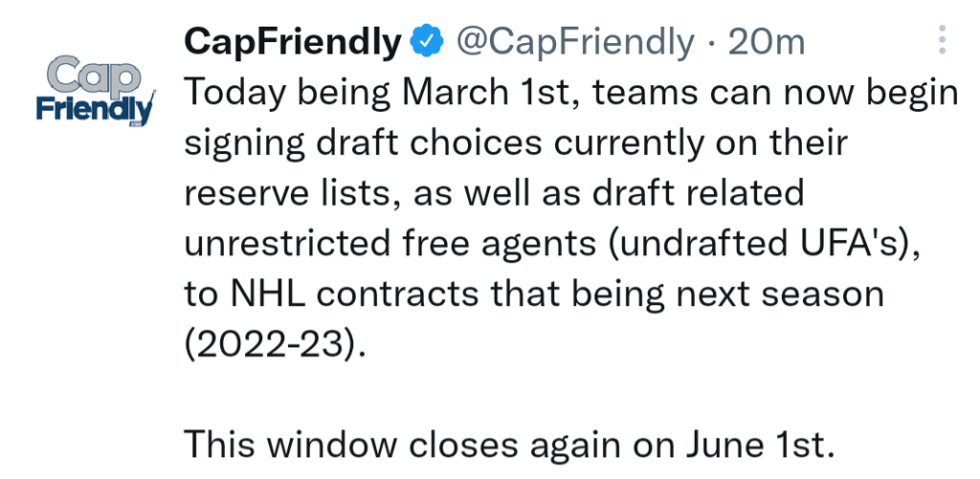Click the phrase "teams can now begin"

[x=775, y=95]
